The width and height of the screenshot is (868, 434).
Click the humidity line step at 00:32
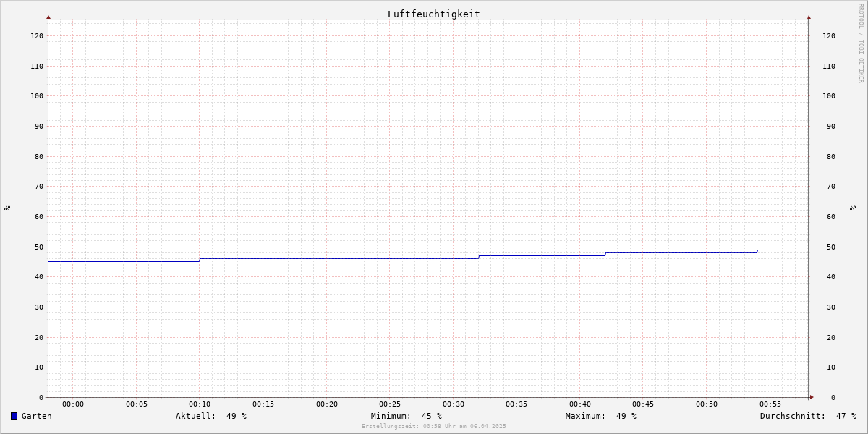479,257
